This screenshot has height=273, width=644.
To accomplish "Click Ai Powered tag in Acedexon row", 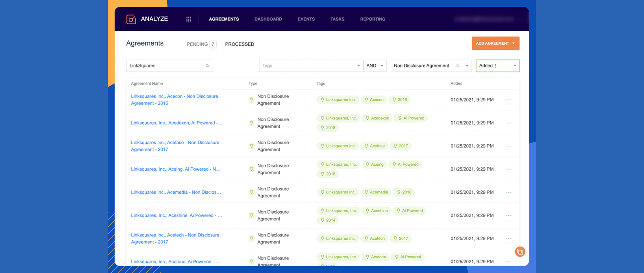I will pyautogui.click(x=411, y=119).
